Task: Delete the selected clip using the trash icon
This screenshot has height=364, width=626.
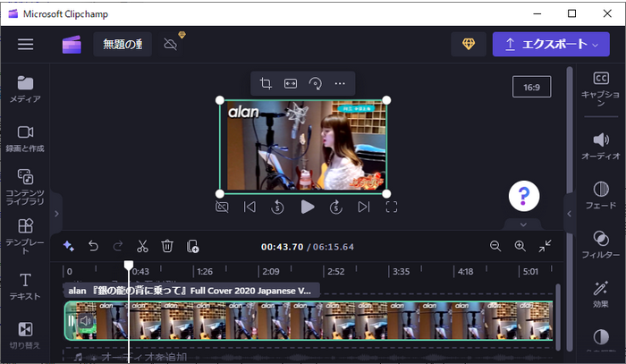Action: tap(167, 246)
